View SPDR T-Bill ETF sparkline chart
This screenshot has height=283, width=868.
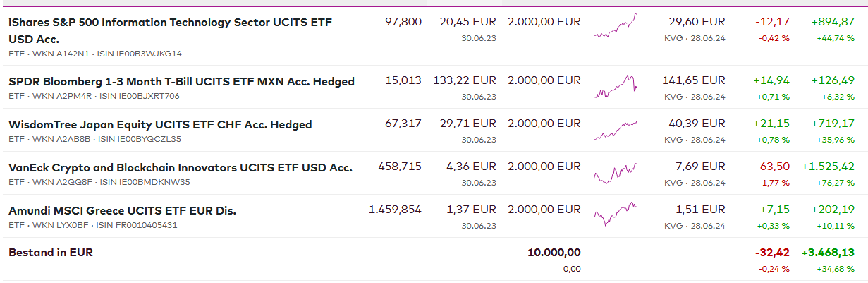click(x=616, y=86)
